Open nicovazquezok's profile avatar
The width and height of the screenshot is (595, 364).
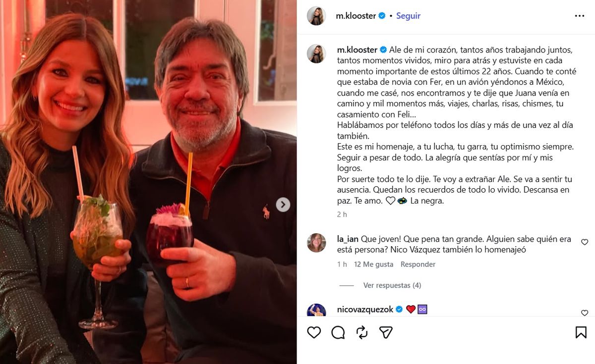(x=316, y=311)
